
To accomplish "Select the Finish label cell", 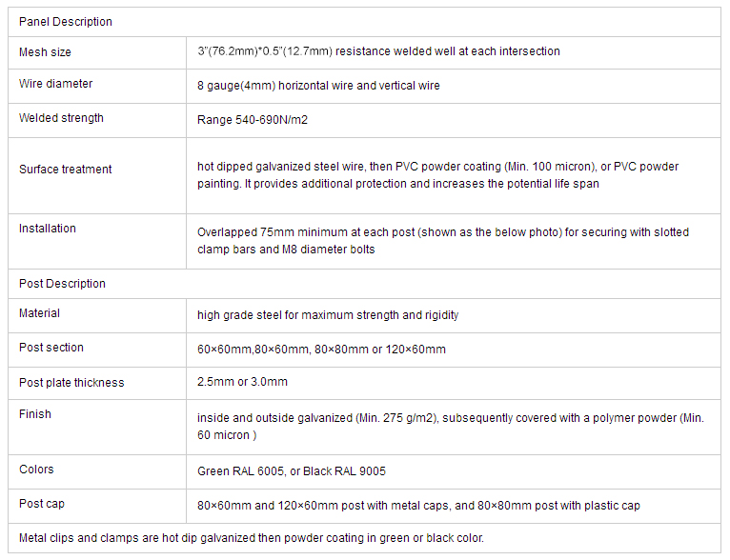I will (97, 427).
